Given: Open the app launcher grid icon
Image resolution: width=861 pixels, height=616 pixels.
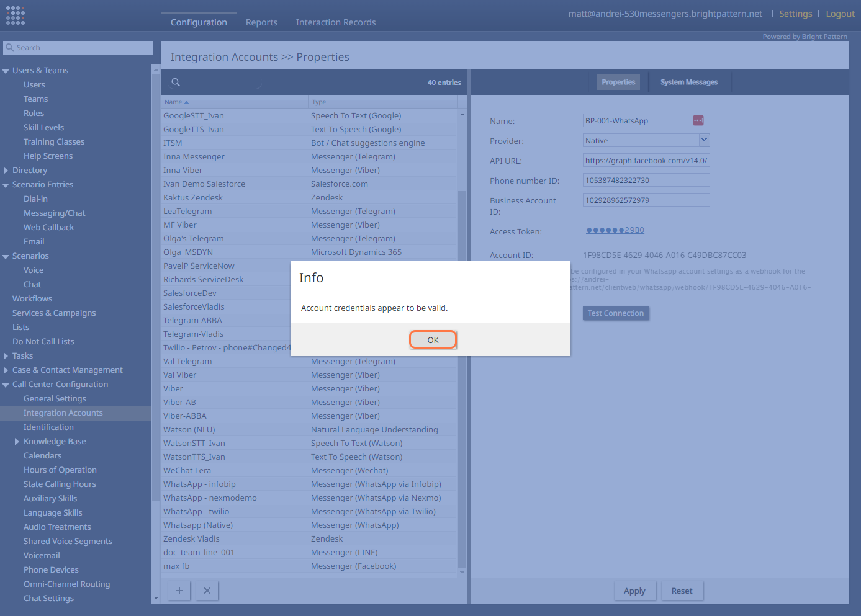Looking at the screenshot, I should [x=16, y=16].
